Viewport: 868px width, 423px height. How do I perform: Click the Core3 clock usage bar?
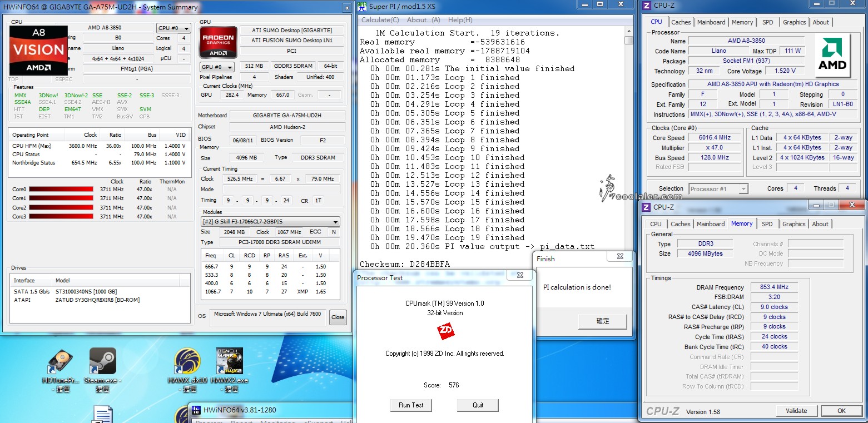[61, 216]
